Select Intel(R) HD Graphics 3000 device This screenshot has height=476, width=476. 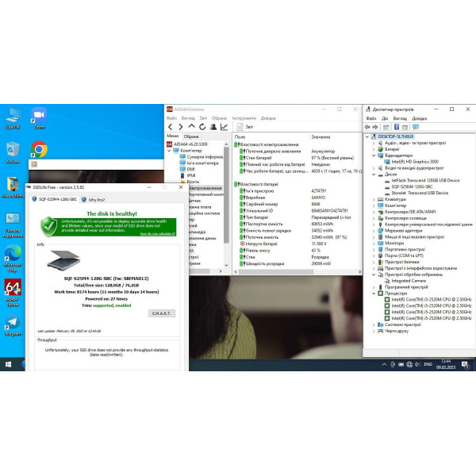(x=411, y=162)
